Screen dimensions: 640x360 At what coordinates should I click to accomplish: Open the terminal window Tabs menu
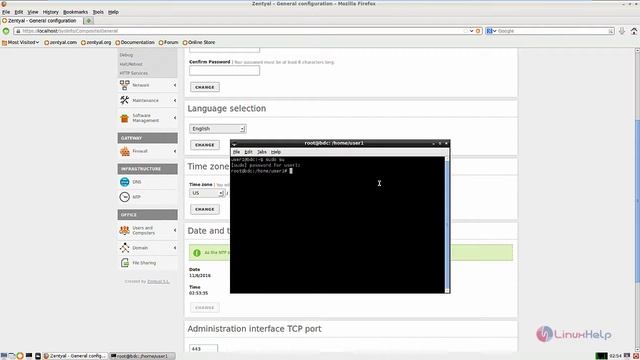pos(262,152)
